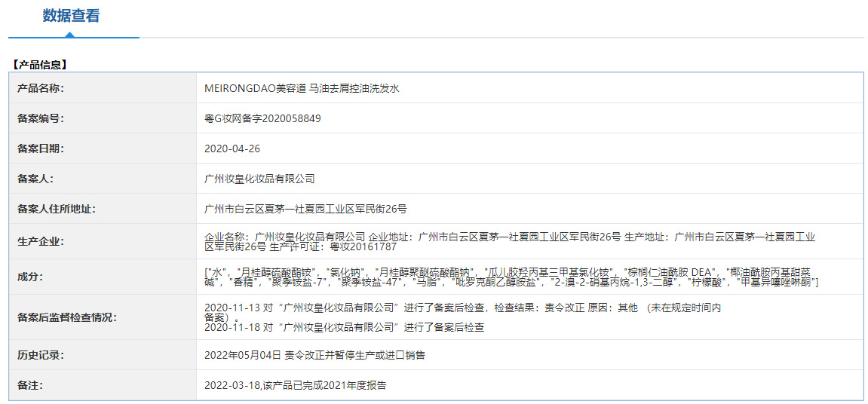Select the ingredient list starting with "水"
Image resolution: width=868 pixels, height=404 pixels.
pos(511,277)
